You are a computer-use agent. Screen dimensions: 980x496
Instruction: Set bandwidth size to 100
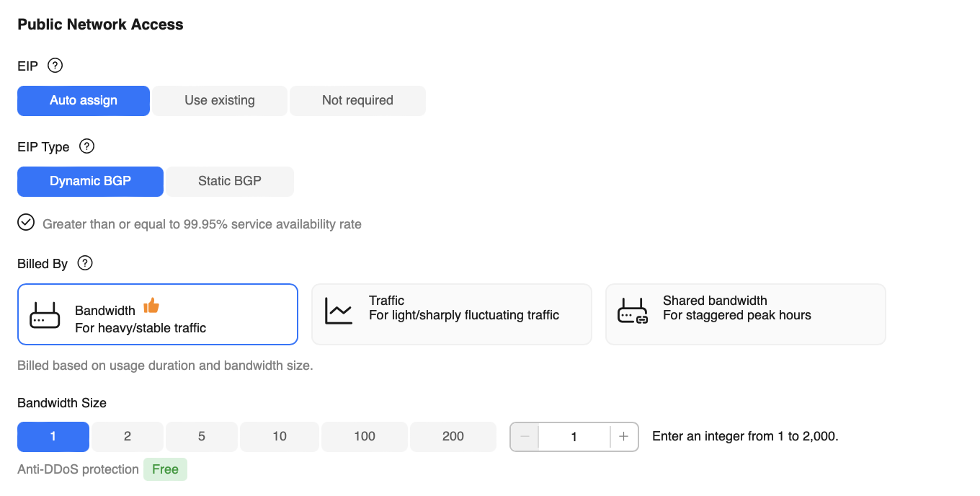coord(365,437)
